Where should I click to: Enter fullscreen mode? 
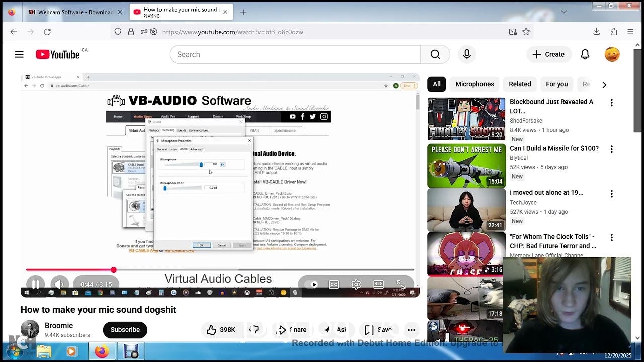(401, 285)
